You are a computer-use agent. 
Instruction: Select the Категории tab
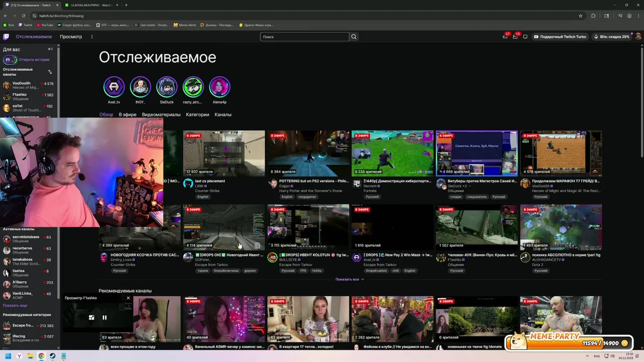point(197,115)
